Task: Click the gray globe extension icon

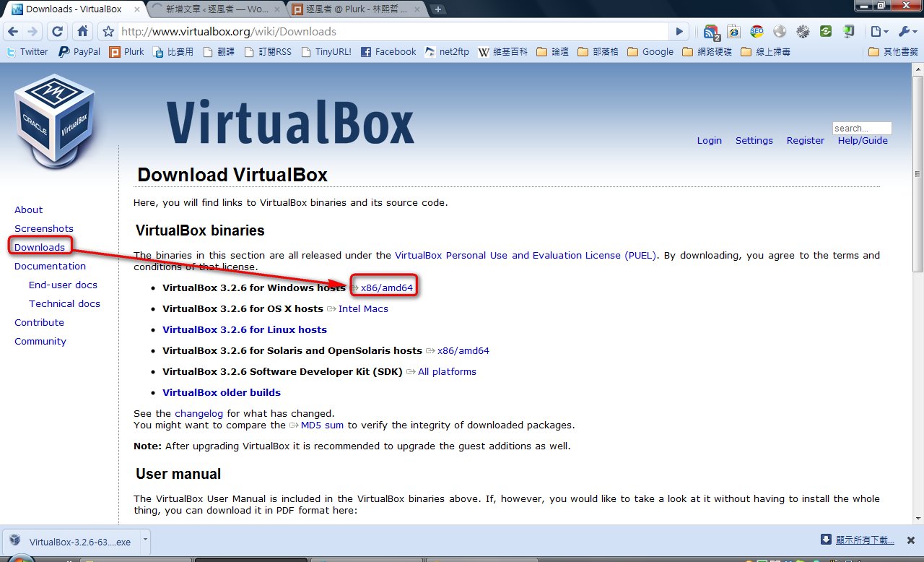Action: click(780, 32)
